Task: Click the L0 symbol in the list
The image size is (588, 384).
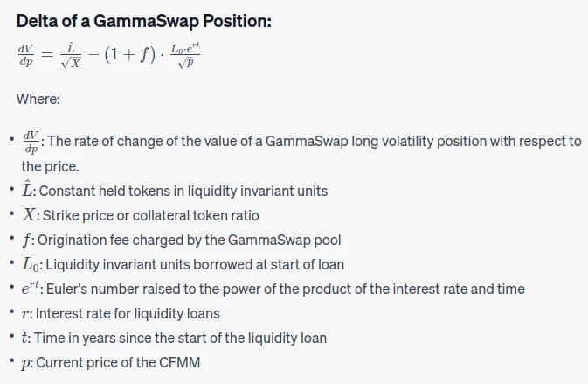Action: click(31, 264)
